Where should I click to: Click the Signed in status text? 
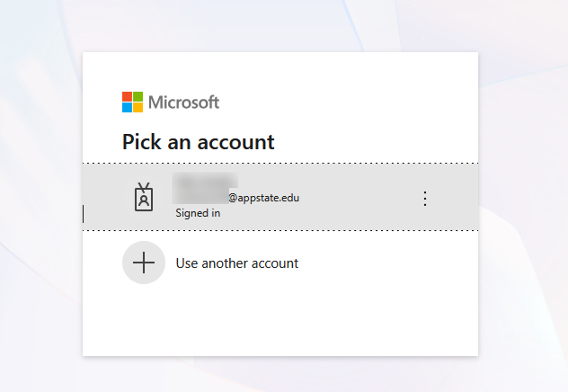point(198,213)
